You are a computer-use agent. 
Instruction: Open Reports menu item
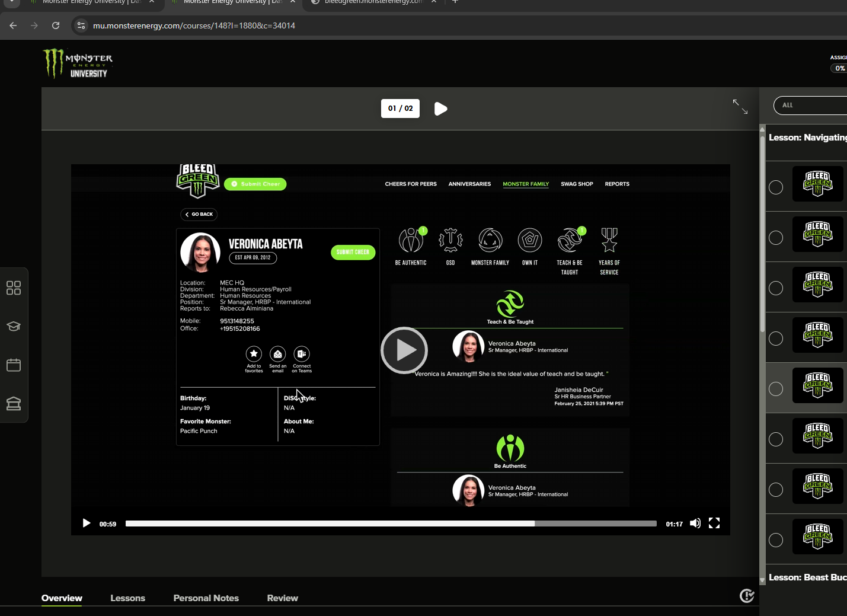click(617, 184)
